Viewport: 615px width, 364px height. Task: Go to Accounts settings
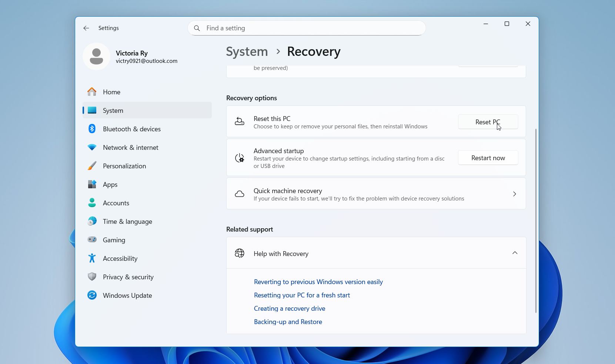[x=116, y=203]
